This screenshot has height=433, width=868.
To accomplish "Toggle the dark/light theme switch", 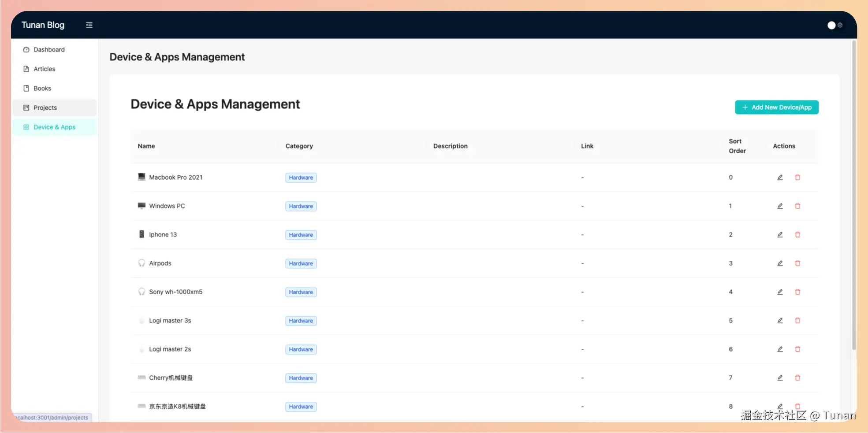I will coord(835,25).
